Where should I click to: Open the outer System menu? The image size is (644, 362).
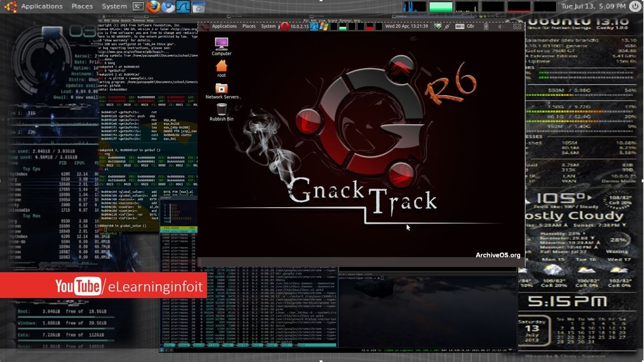click(114, 7)
